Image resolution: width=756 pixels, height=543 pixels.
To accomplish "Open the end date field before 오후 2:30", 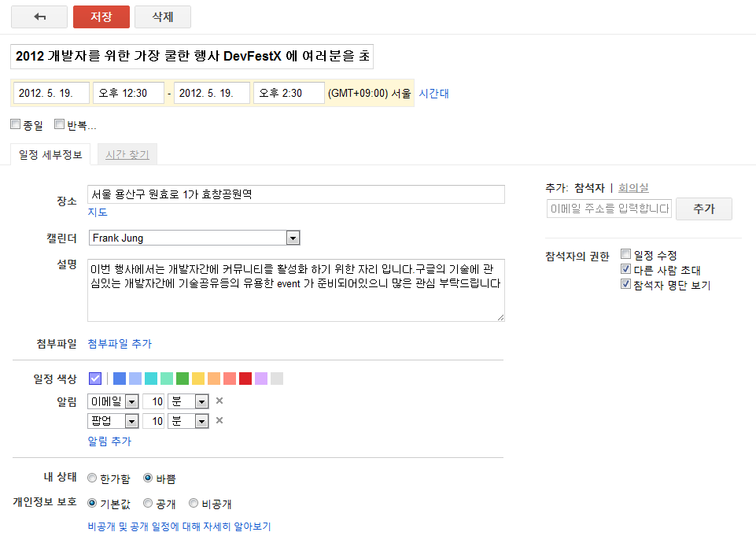I will [x=212, y=93].
